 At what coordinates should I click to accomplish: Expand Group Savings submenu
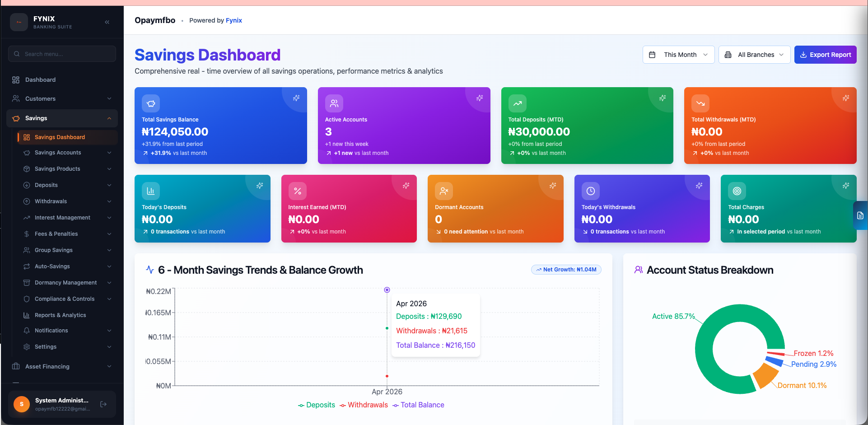click(67, 250)
